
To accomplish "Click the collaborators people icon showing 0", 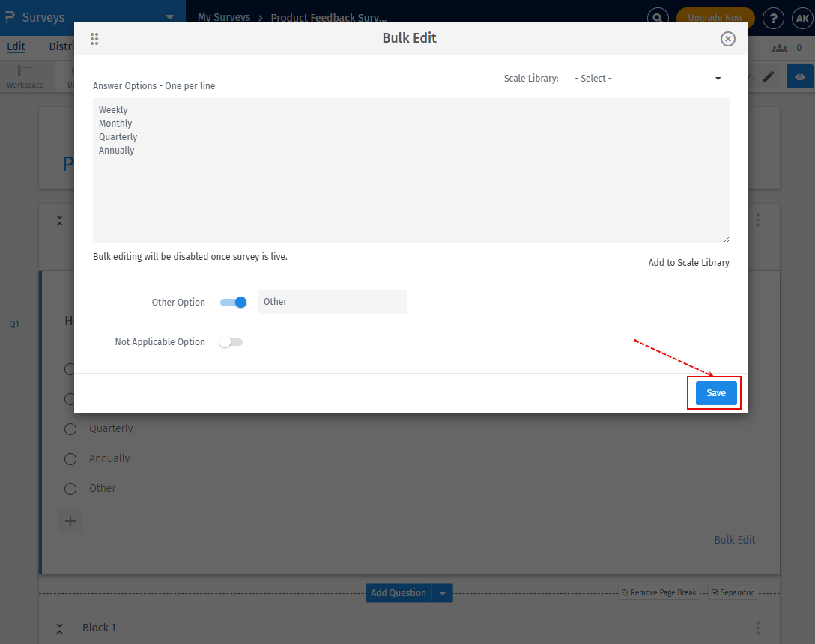I will click(781, 46).
